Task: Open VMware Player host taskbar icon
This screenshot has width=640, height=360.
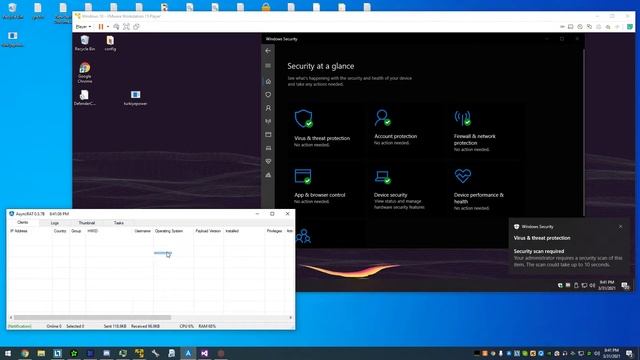Action: click(x=139, y=353)
